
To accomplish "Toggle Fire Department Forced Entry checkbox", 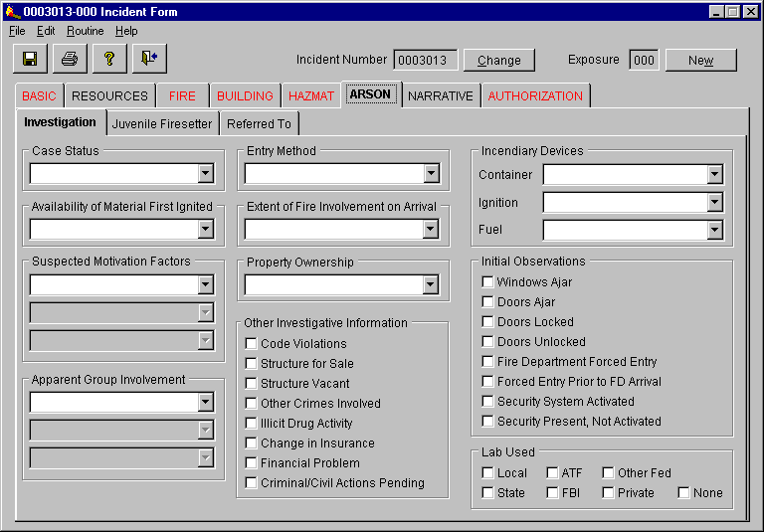I will (x=487, y=362).
